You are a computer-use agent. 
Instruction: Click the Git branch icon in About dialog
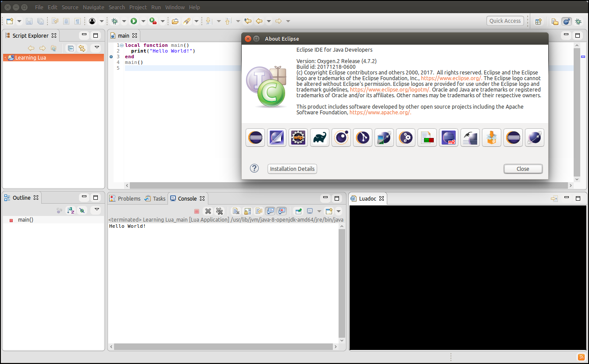click(363, 138)
